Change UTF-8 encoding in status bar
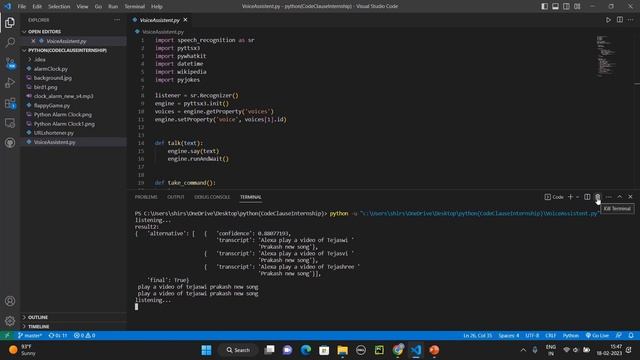Image resolution: width=640 pixels, height=360 pixels. pos(532,335)
